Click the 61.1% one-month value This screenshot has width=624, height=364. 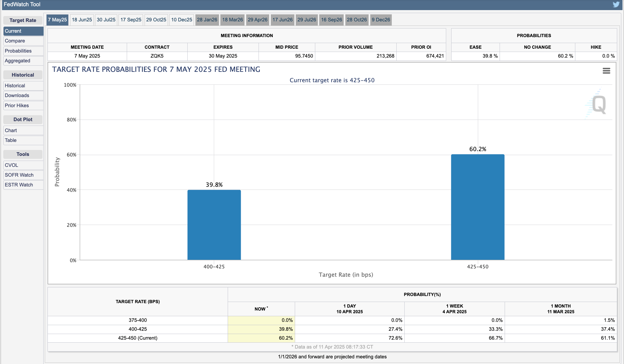[608, 338]
